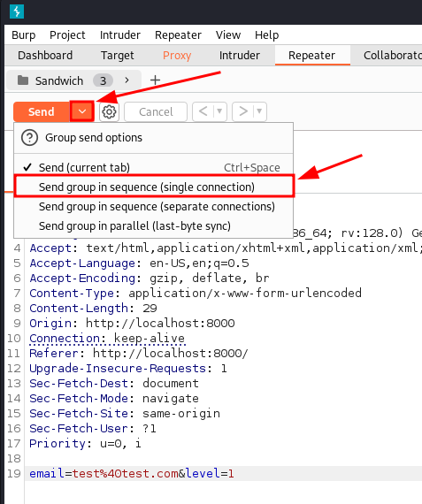Go forward to next request in history
This screenshot has width=422, height=504.
[243, 111]
